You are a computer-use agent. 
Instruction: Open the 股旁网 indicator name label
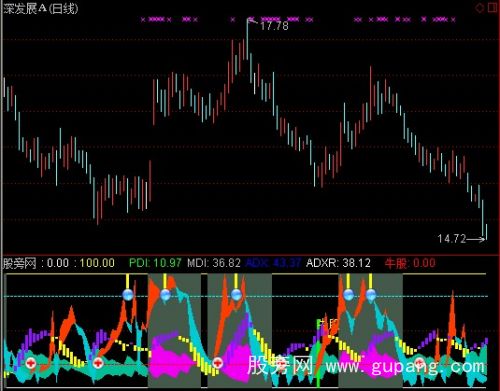[x=19, y=263]
